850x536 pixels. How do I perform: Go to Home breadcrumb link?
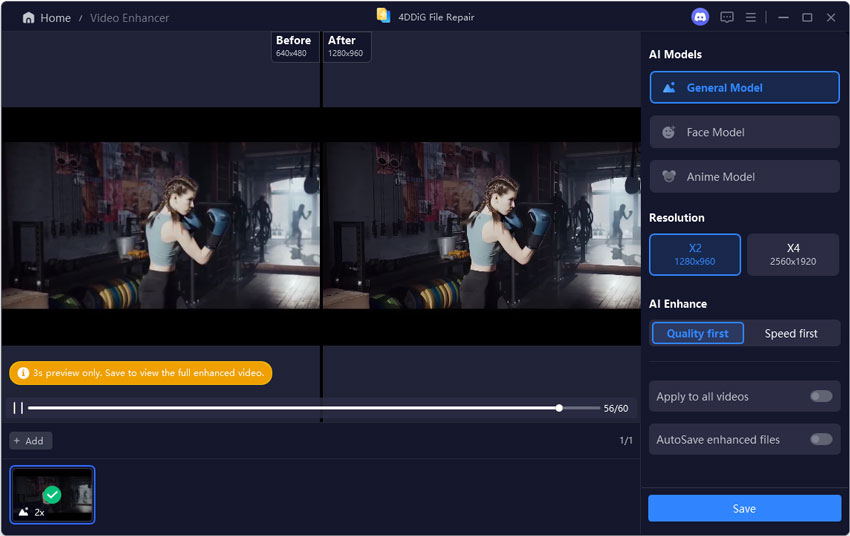(x=55, y=18)
